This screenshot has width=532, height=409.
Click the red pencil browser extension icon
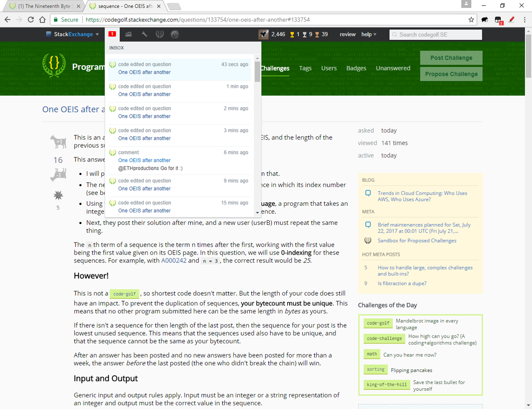coord(512,20)
